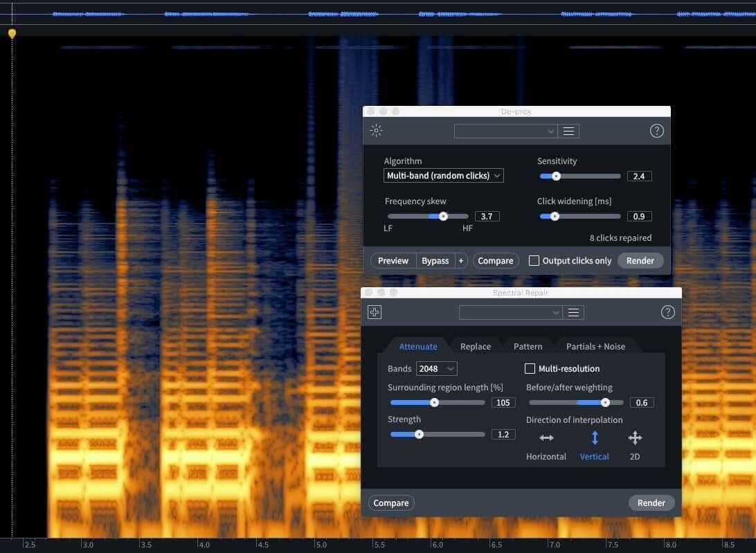
Task: Open De-click help question mark
Action: click(x=657, y=131)
